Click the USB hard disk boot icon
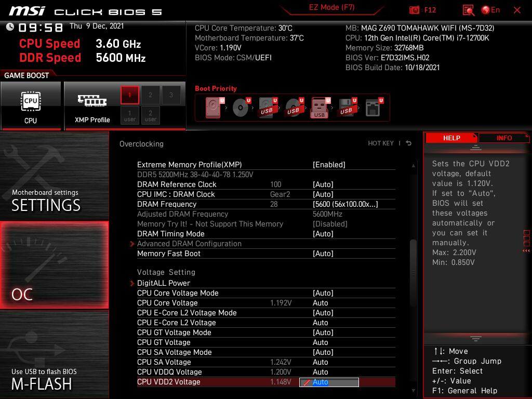 point(268,108)
